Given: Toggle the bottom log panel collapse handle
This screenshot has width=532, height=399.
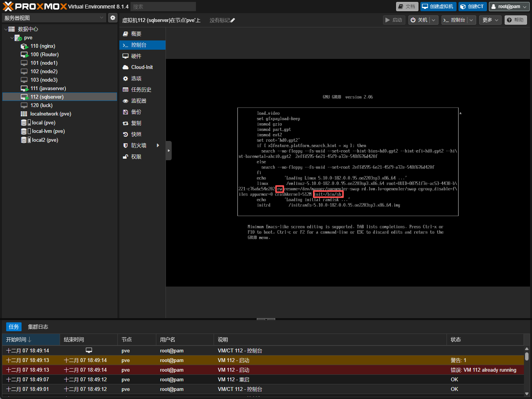Looking at the screenshot, I should 266,319.
